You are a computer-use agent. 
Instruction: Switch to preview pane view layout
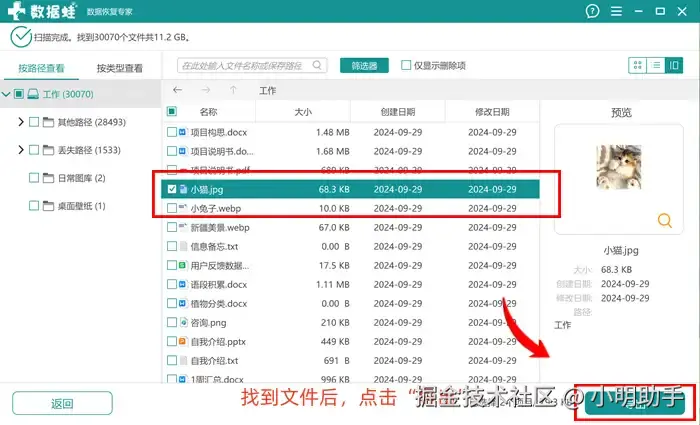(674, 66)
